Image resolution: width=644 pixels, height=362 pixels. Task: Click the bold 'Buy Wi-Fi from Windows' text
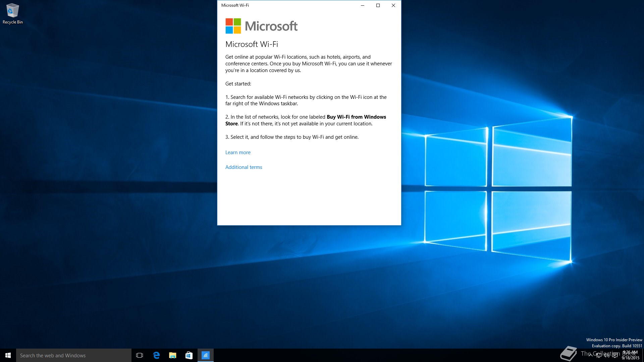coord(356,117)
